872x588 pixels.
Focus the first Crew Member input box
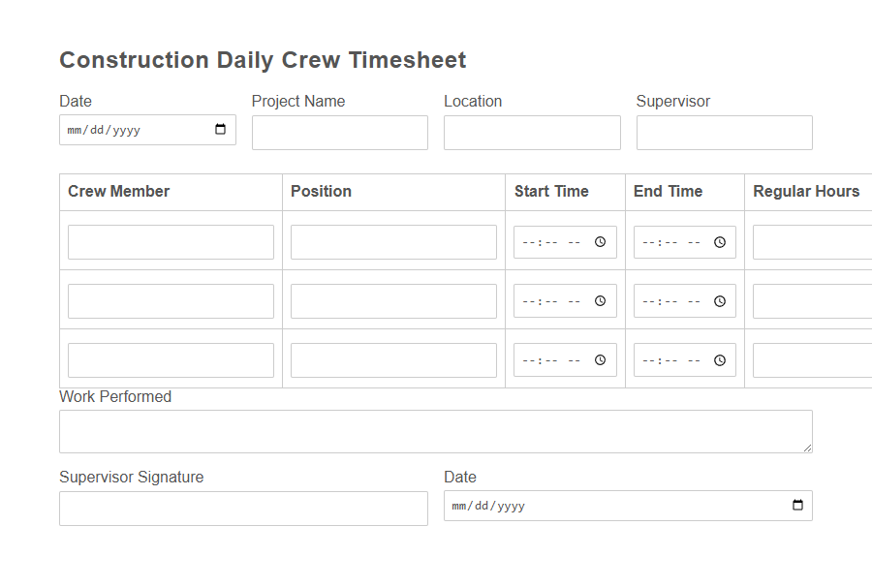(x=171, y=241)
